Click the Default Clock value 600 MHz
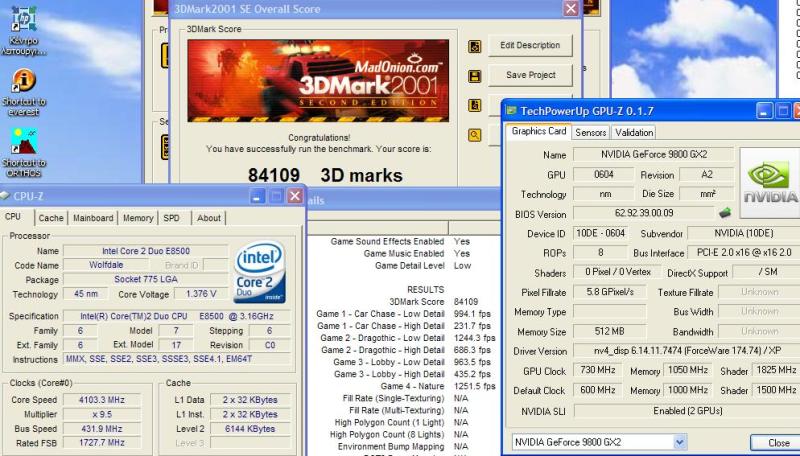The height and width of the screenshot is (456, 800). tap(597, 390)
